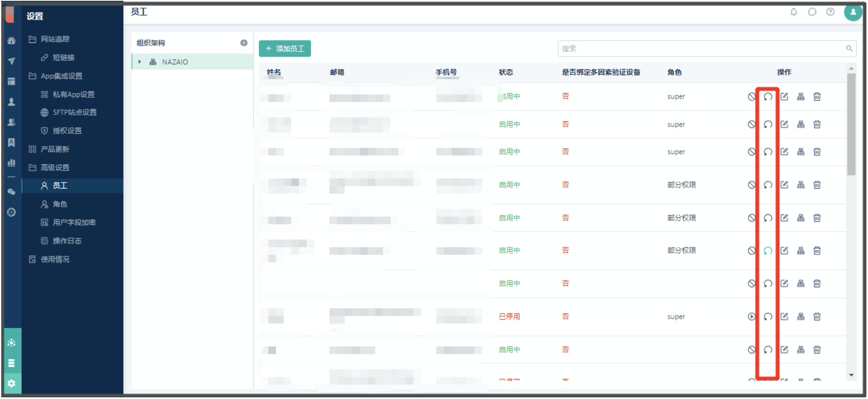Click the 添加员工 button
The image size is (868, 399).
pyautogui.click(x=285, y=48)
